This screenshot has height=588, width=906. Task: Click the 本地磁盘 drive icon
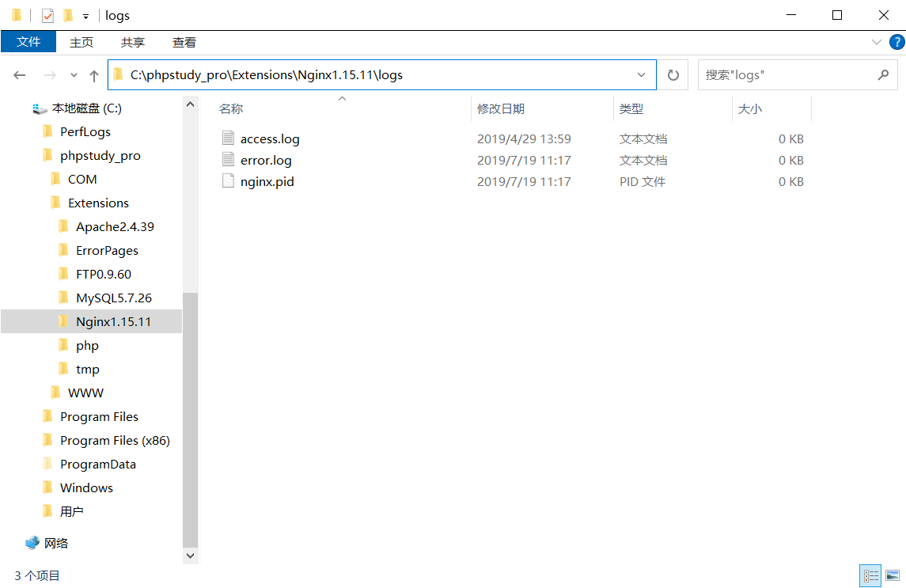[x=40, y=108]
